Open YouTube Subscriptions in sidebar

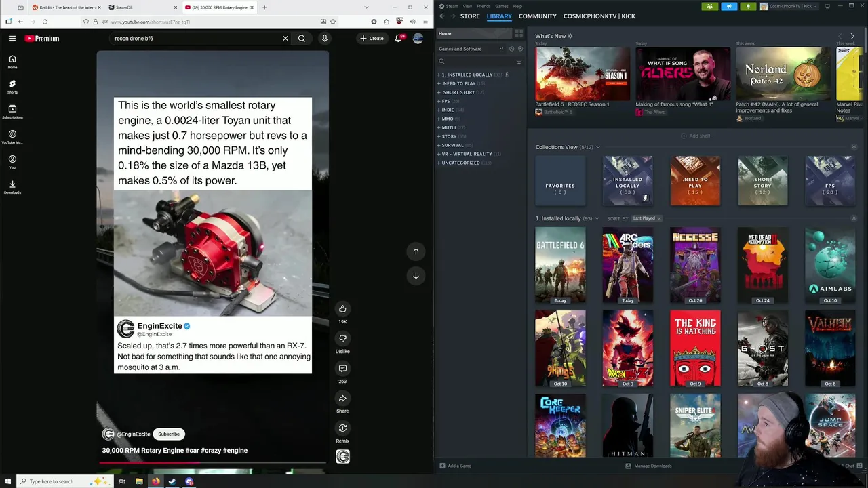(x=12, y=112)
